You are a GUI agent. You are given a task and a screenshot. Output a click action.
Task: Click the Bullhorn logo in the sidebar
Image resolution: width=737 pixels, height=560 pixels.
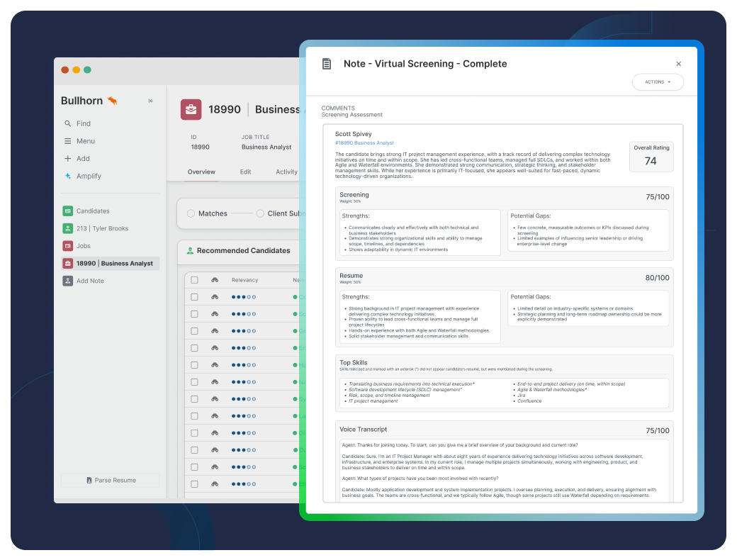pyautogui.click(x=89, y=101)
